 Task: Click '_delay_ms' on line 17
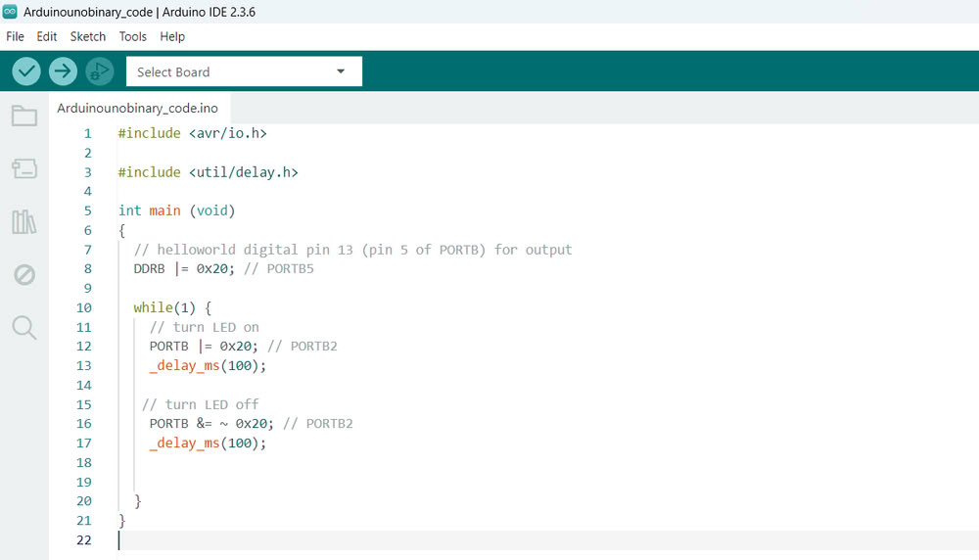185,443
